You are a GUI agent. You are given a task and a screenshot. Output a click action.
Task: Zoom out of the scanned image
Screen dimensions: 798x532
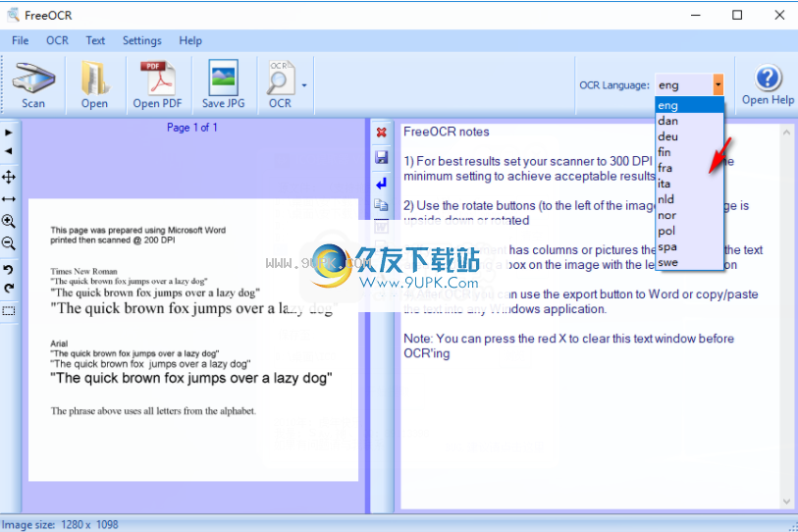coord(9,243)
